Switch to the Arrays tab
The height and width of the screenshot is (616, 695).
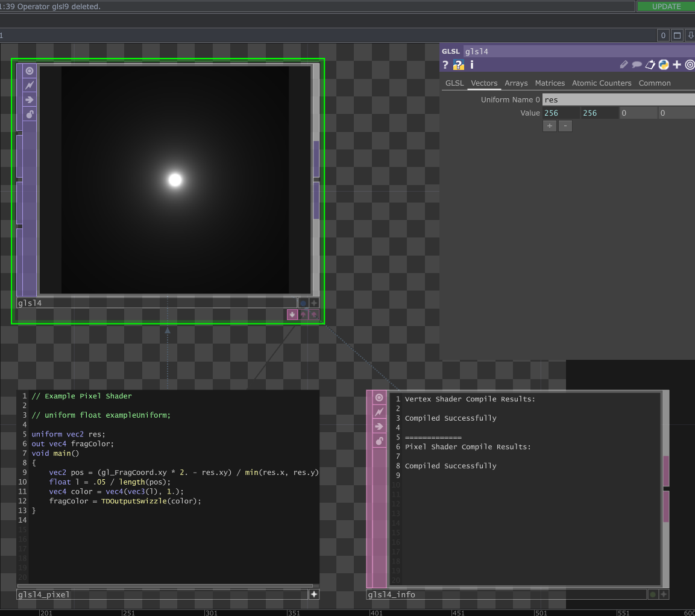coord(516,83)
